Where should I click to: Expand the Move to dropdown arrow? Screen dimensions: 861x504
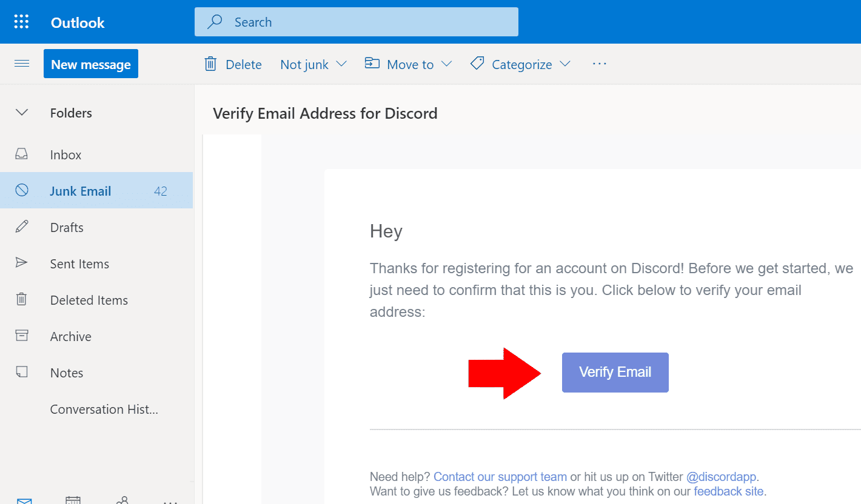pyautogui.click(x=447, y=64)
